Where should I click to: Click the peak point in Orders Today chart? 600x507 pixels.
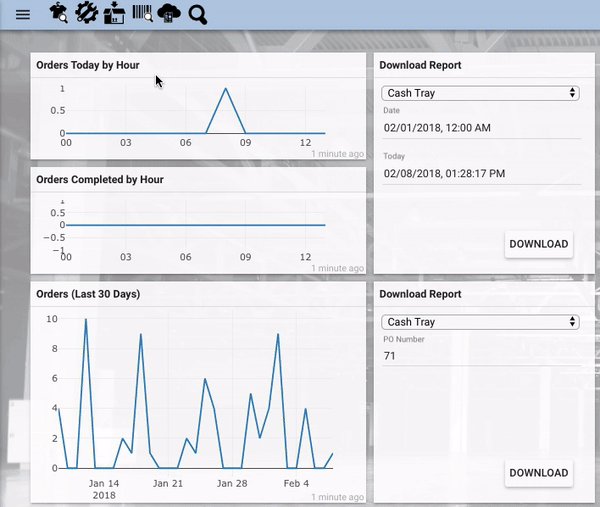[225, 89]
